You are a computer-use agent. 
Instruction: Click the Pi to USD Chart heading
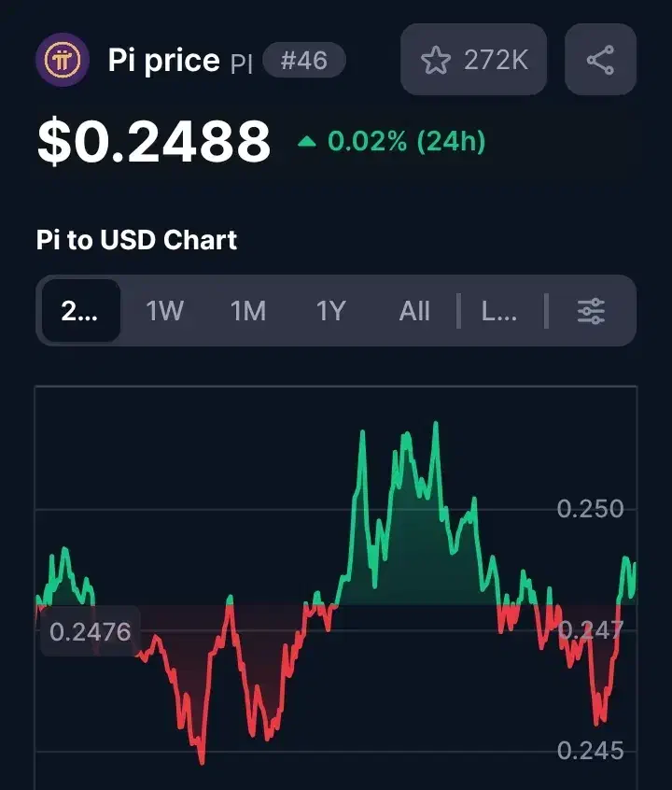[x=137, y=240]
